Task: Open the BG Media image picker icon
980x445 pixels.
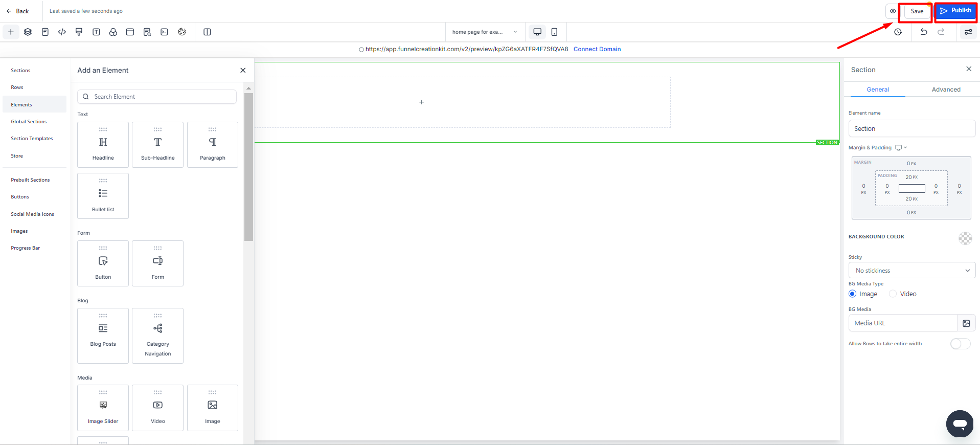Action: click(x=966, y=323)
